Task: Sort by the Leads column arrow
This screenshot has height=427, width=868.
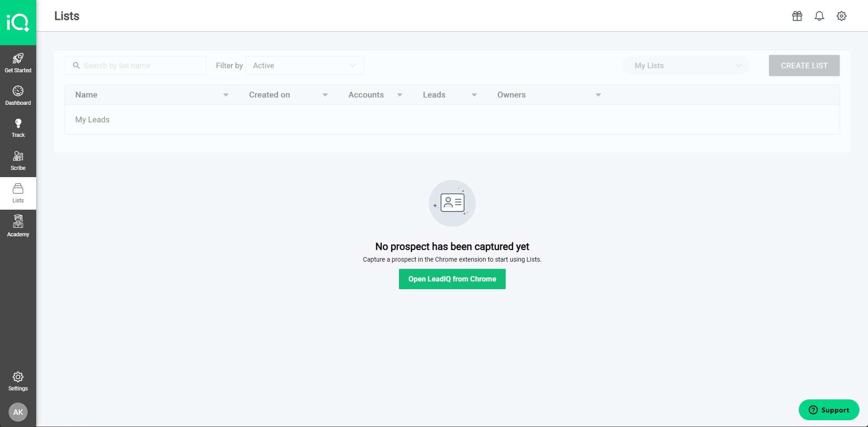Action: pos(474,95)
